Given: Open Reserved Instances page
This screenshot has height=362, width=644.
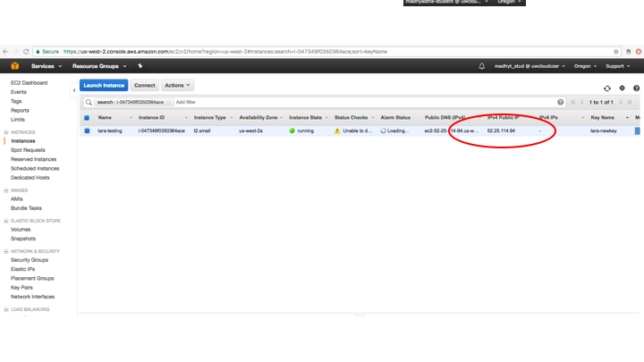Looking at the screenshot, I should click(34, 159).
